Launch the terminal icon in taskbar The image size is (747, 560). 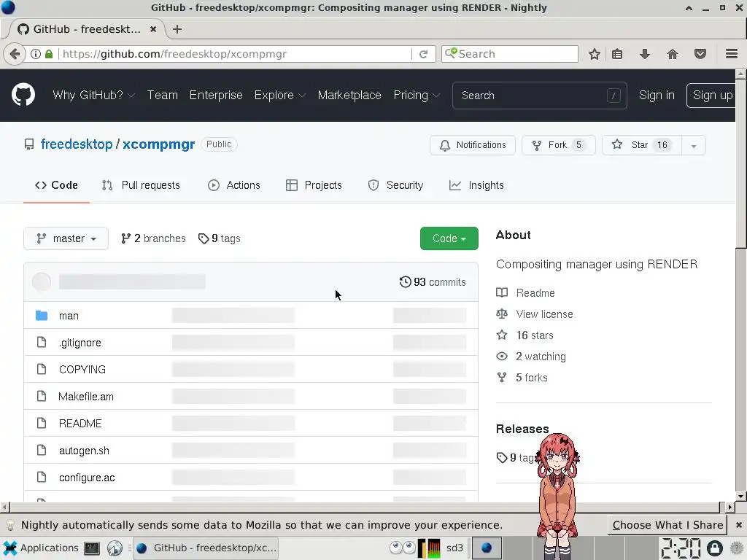pyautogui.click(x=91, y=548)
